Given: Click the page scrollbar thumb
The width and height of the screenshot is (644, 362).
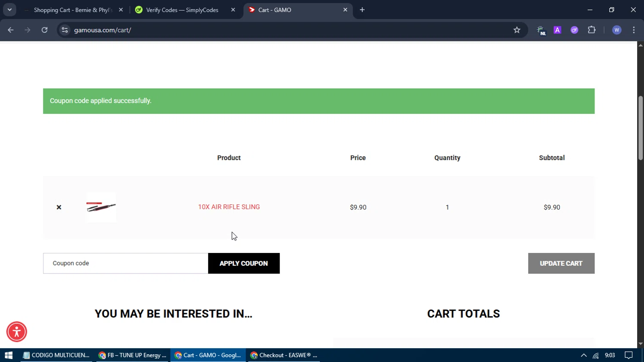Looking at the screenshot, I should 641,128.
